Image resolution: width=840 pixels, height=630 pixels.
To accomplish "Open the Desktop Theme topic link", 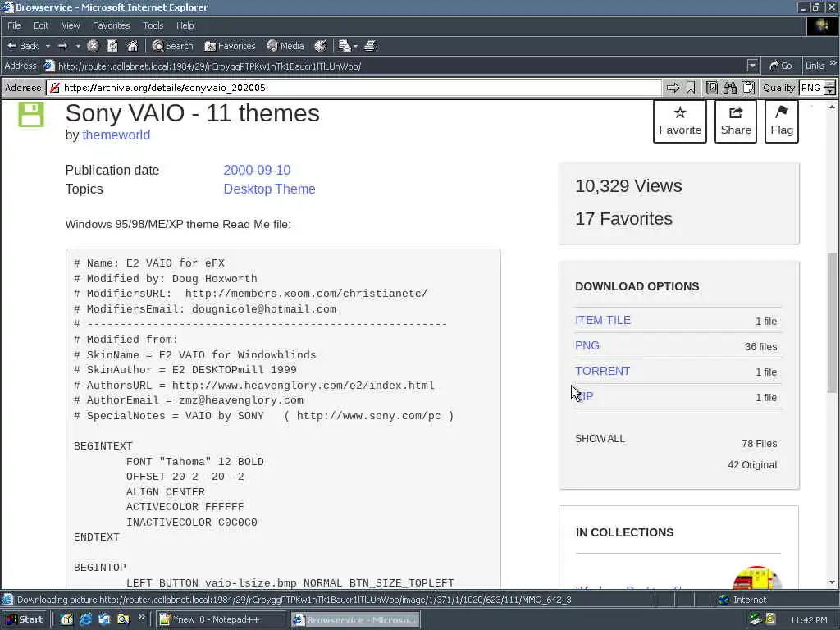I will (269, 189).
